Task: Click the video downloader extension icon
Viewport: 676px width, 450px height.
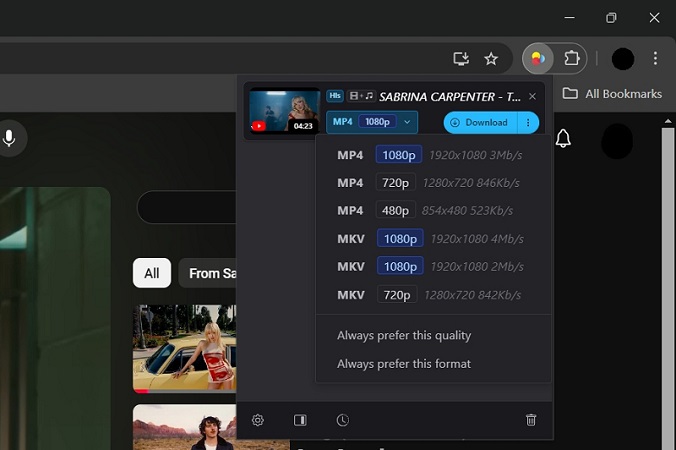Action: tap(537, 58)
